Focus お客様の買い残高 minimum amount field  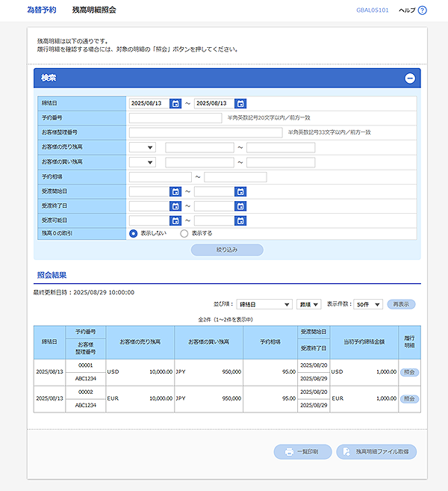199,162
